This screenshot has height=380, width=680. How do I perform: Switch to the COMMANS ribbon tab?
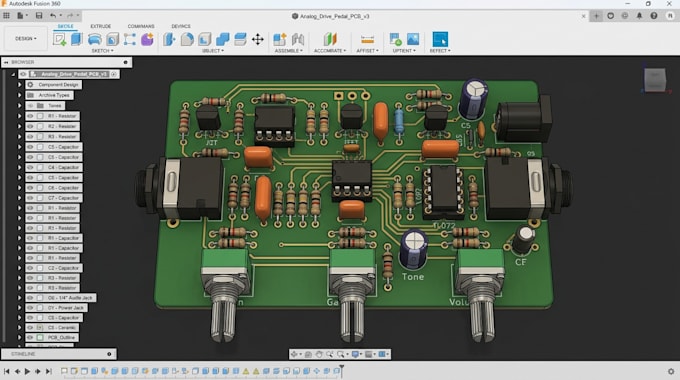[141, 26]
